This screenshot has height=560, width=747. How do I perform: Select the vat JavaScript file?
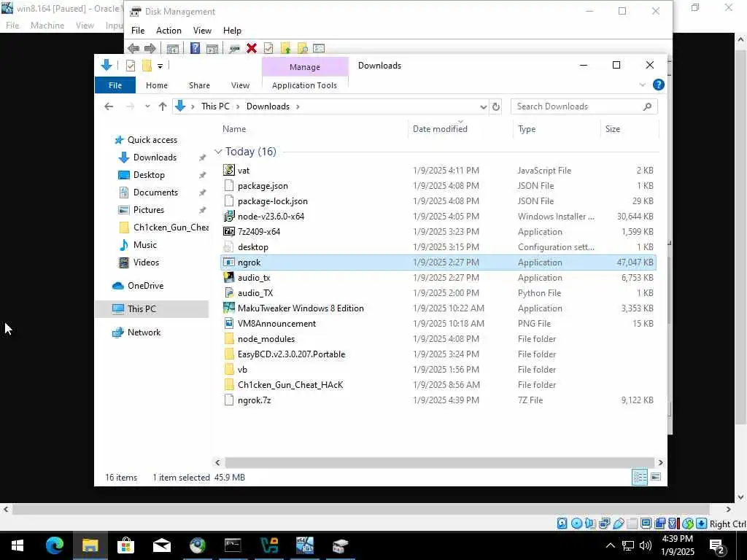438,171
